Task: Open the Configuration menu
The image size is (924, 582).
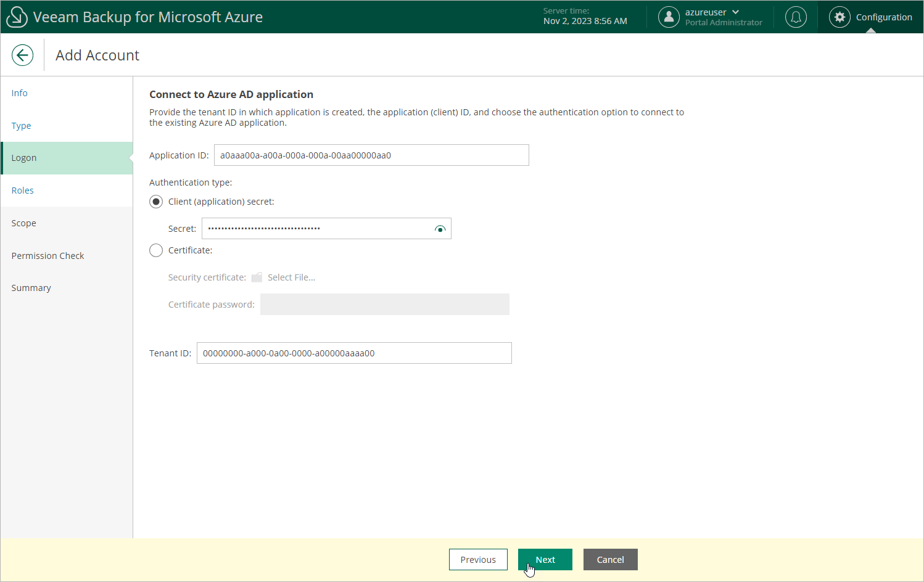Action: tap(871, 17)
